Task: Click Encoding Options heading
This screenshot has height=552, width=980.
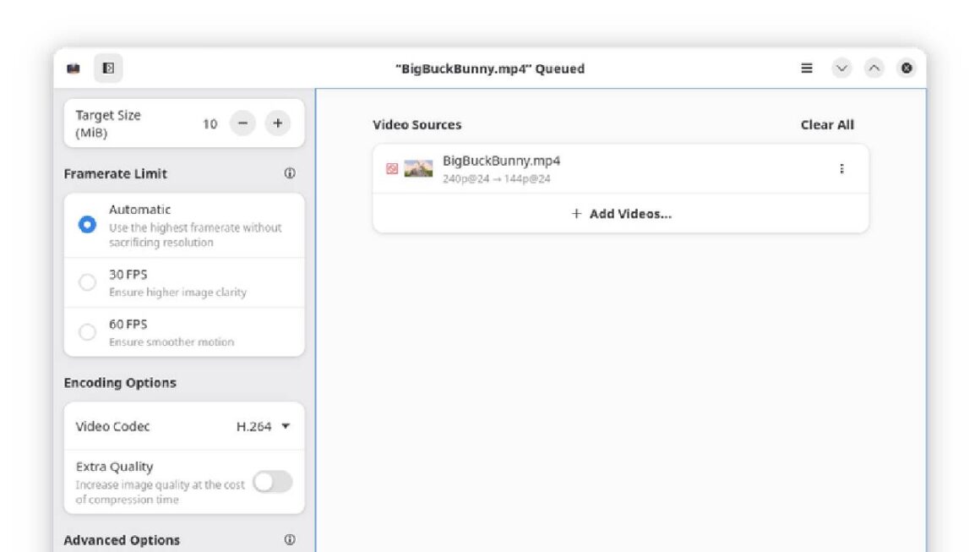Action: 120,383
